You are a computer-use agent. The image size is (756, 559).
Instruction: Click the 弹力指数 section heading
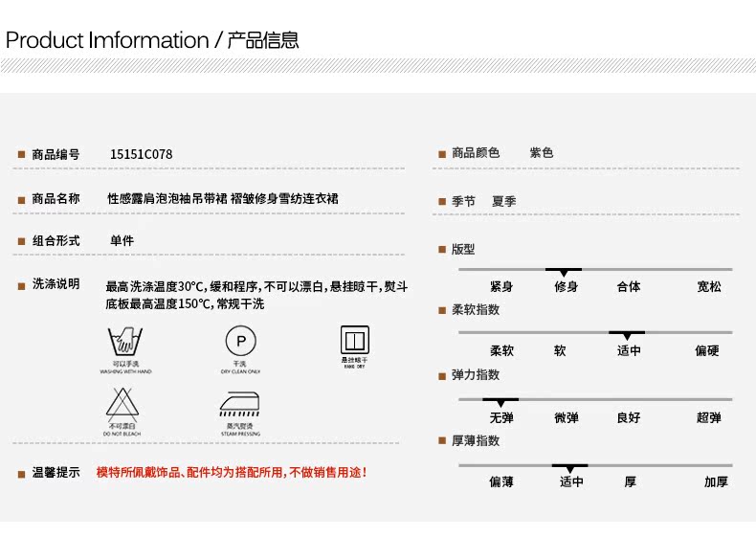(x=476, y=375)
